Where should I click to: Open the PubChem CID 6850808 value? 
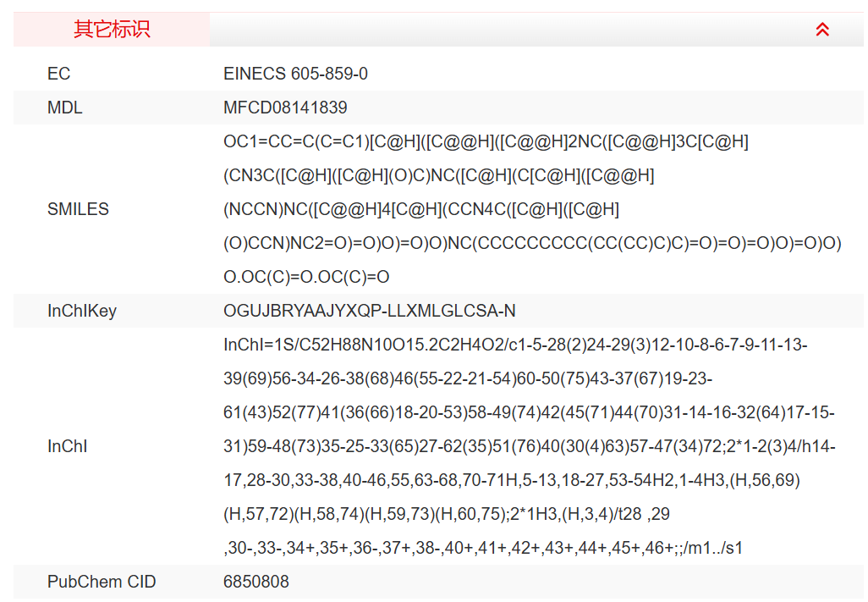pos(256,582)
